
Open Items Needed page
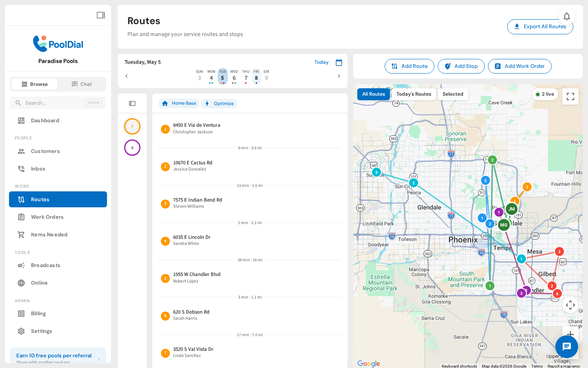pyautogui.click(x=58, y=235)
